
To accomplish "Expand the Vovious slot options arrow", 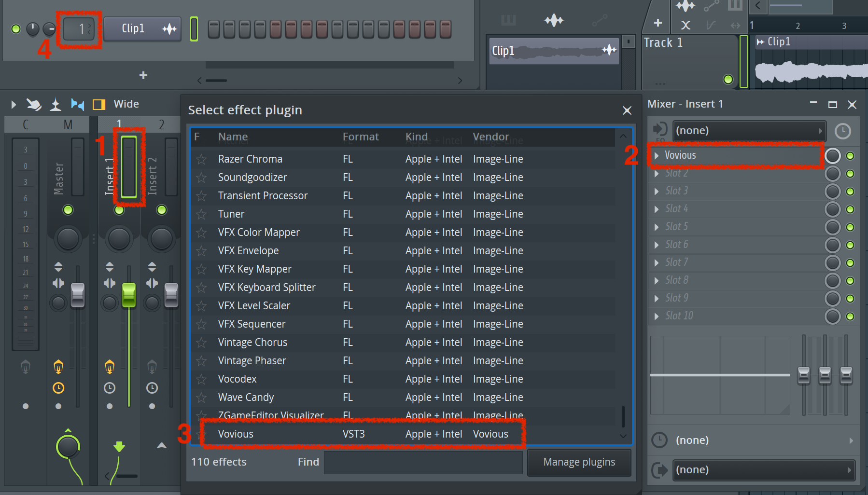I will tap(657, 155).
